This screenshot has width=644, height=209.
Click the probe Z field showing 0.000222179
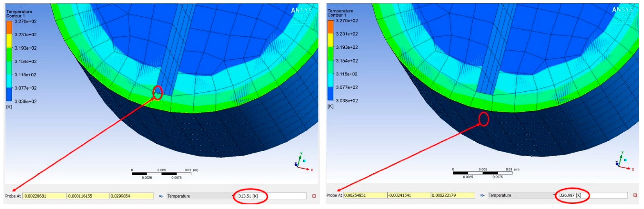(453, 195)
